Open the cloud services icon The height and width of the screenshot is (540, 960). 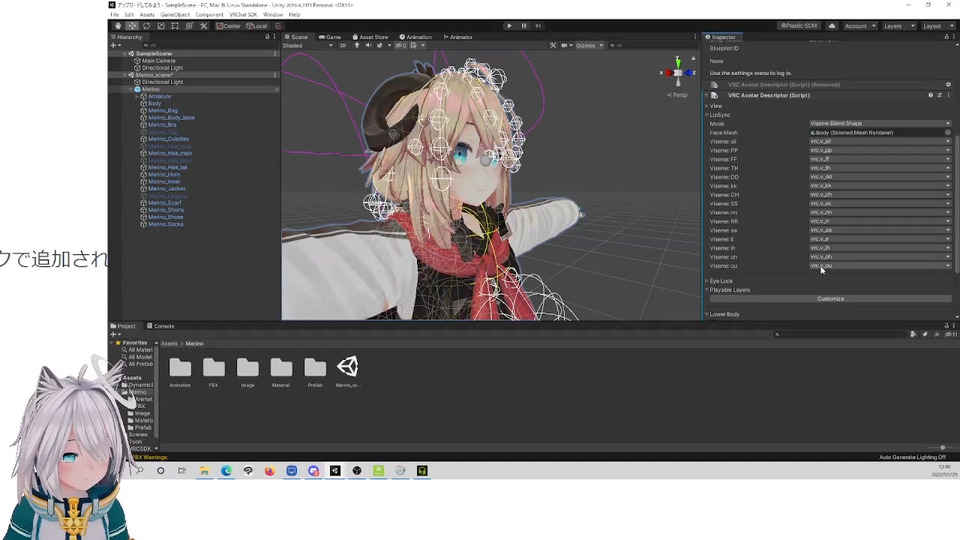point(832,26)
